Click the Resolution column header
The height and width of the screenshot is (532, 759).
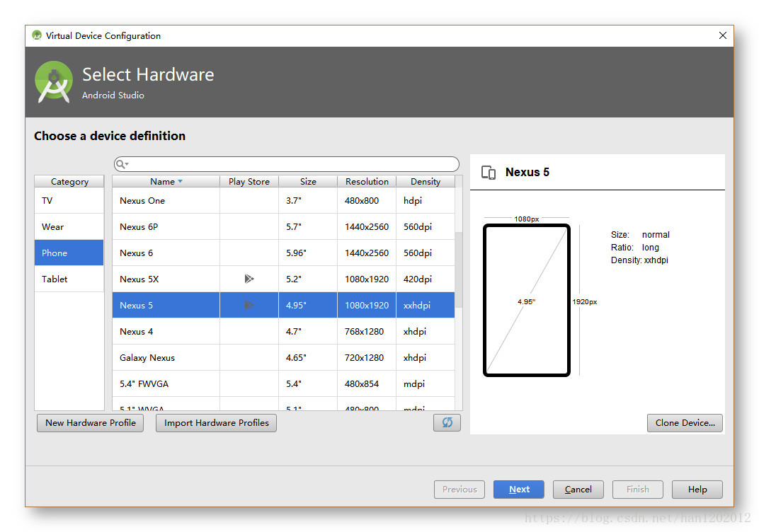(367, 181)
